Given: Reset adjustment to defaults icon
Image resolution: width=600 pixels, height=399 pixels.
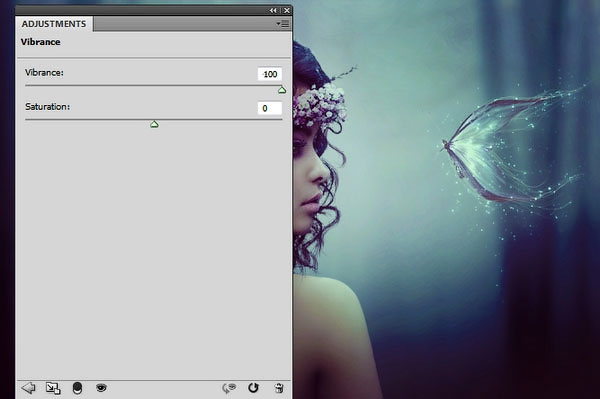Looking at the screenshot, I should (253, 388).
